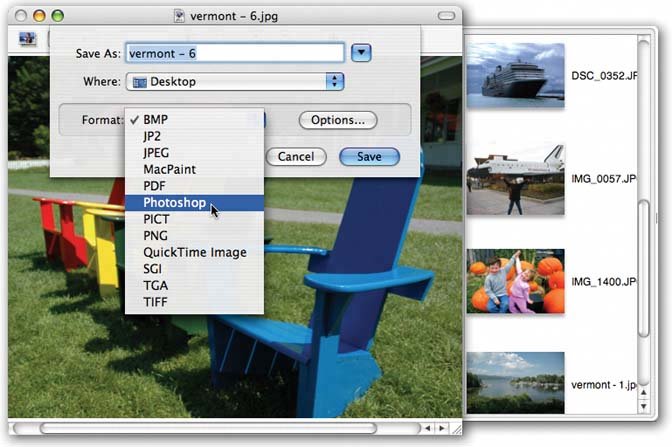Click the Cancel button

click(295, 157)
